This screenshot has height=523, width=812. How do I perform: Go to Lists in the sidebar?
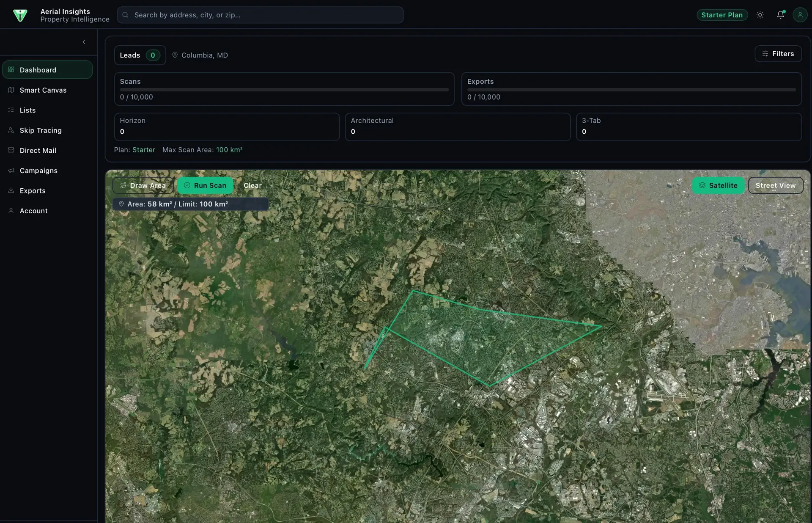point(47,110)
